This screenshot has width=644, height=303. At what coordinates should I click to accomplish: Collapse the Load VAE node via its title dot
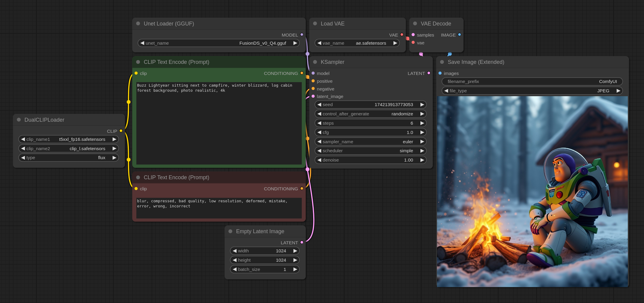[x=315, y=23]
